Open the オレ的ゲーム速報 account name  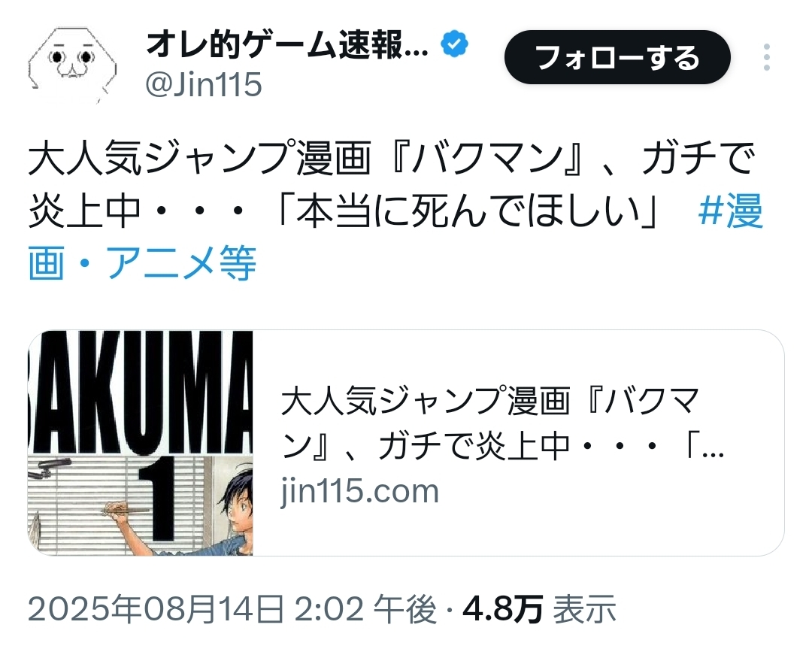287,44
